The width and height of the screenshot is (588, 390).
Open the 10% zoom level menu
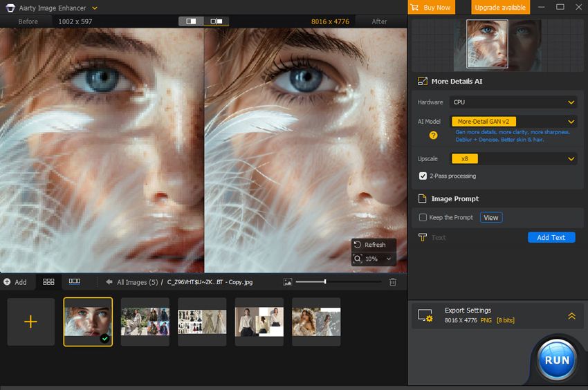click(x=374, y=259)
